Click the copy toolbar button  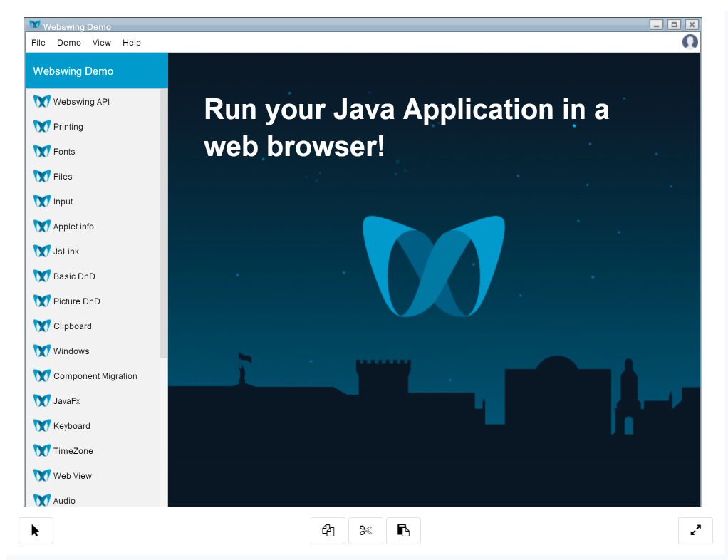[328, 530]
